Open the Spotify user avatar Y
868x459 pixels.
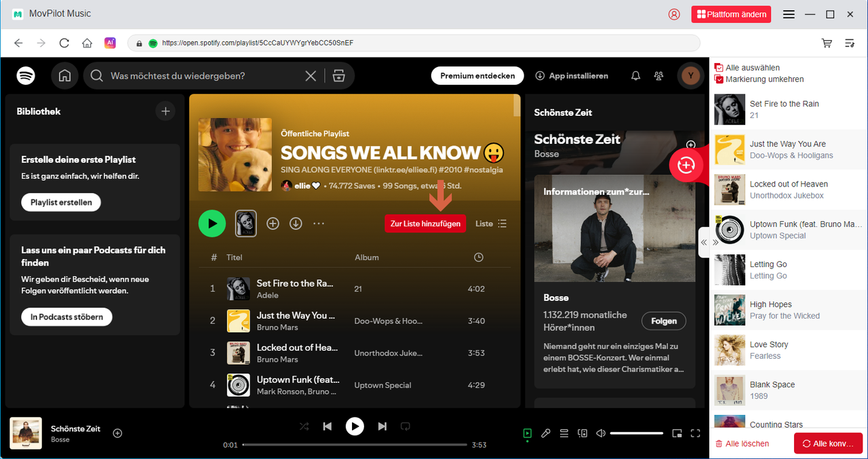[x=691, y=76]
